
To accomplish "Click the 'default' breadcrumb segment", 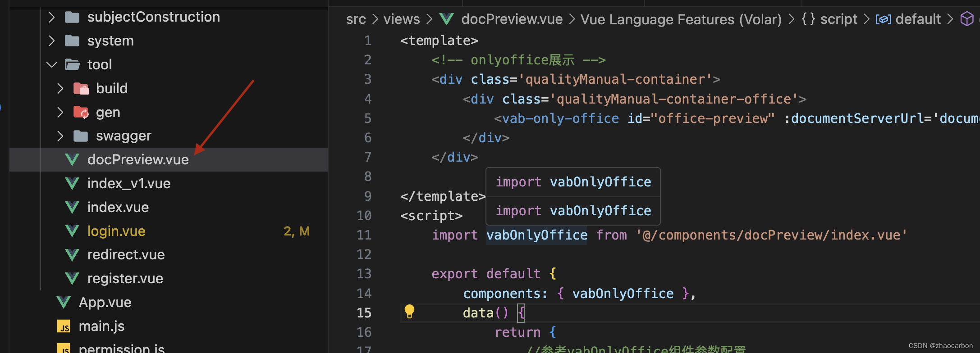I will pyautogui.click(x=918, y=19).
